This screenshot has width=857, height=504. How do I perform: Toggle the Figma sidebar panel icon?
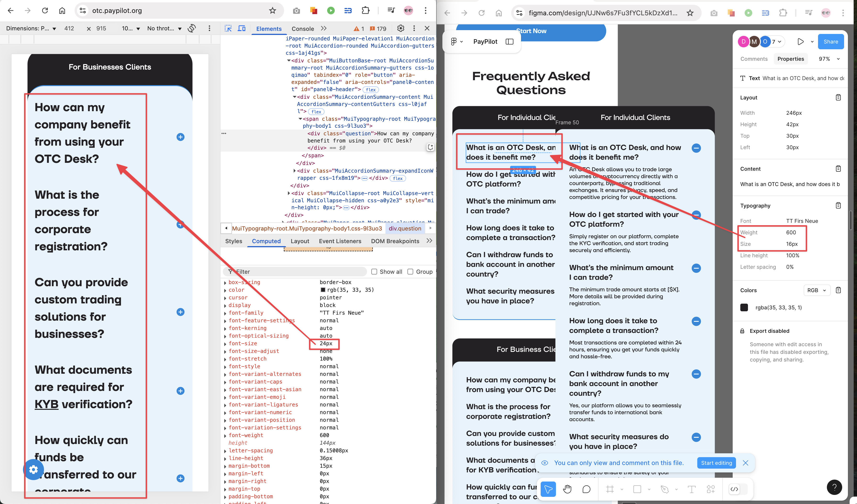click(509, 42)
